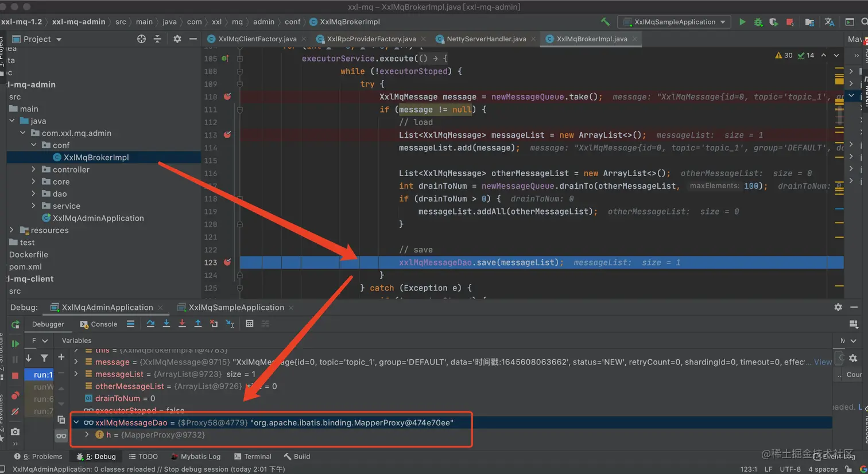Hide the Project tool window
Screen dimensions: 868x474
pos(193,39)
